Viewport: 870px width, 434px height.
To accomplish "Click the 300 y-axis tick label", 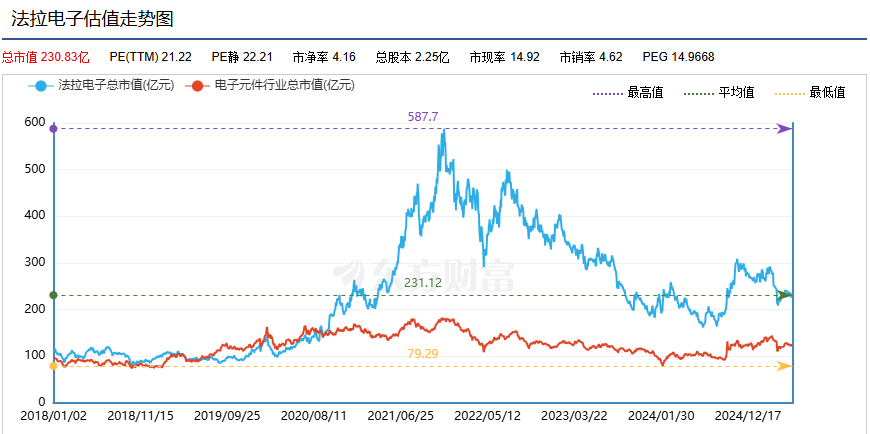I will pos(34,263).
